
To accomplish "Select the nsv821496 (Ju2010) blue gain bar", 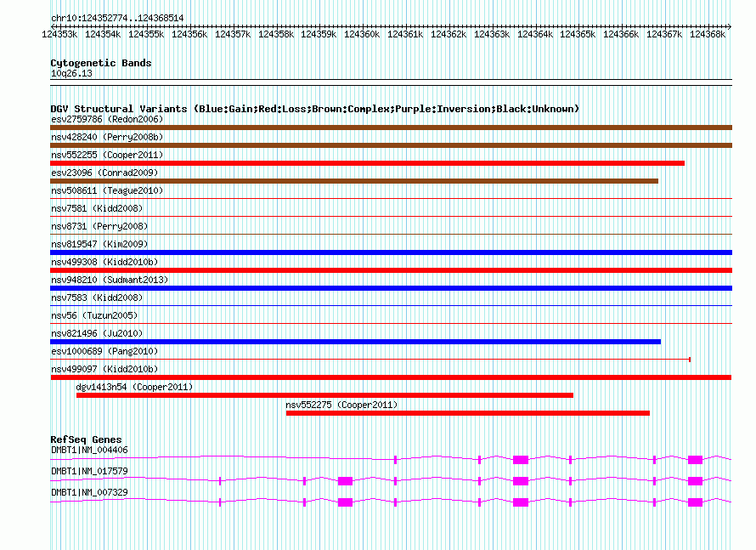I will coord(355,342).
